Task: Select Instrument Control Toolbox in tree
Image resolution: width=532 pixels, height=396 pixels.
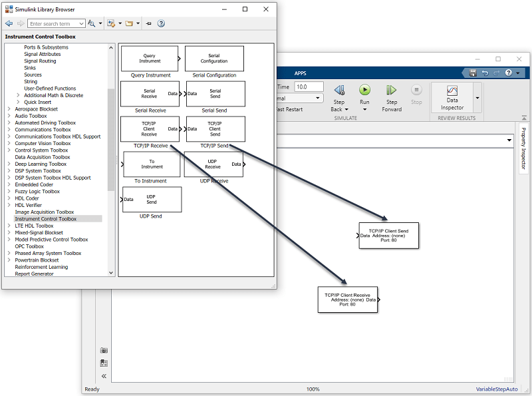Action: (45, 219)
